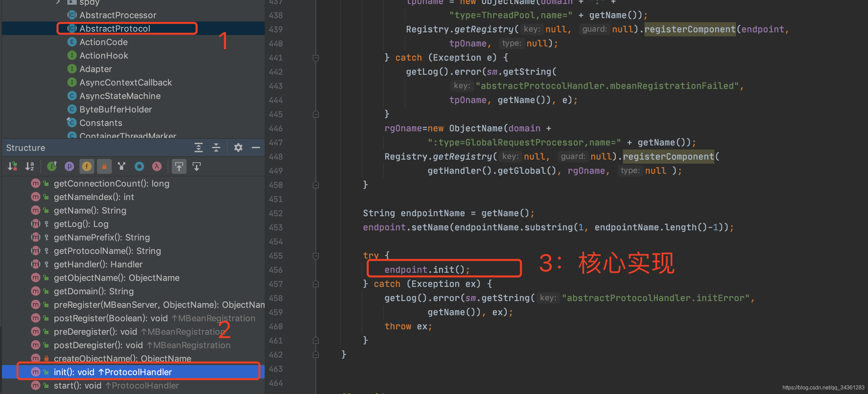The height and width of the screenshot is (394, 868).
Task: Click 'throw ex;' statement on line 460
Action: [408, 326]
